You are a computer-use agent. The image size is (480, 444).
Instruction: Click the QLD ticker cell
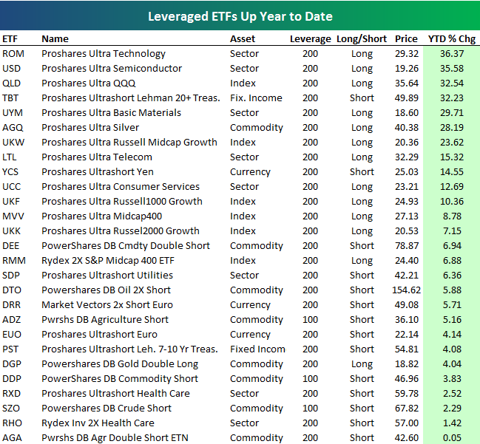[x=11, y=83]
